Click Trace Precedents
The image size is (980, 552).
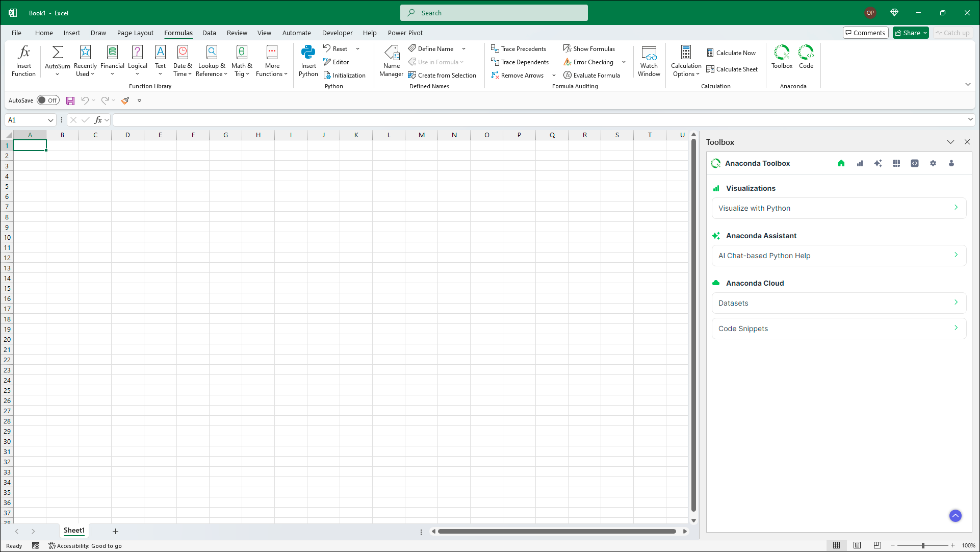click(519, 49)
